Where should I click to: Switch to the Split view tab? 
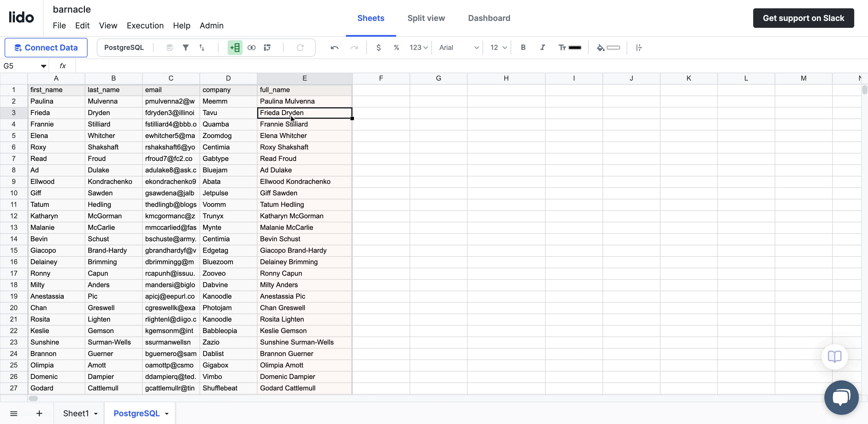point(426,18)
